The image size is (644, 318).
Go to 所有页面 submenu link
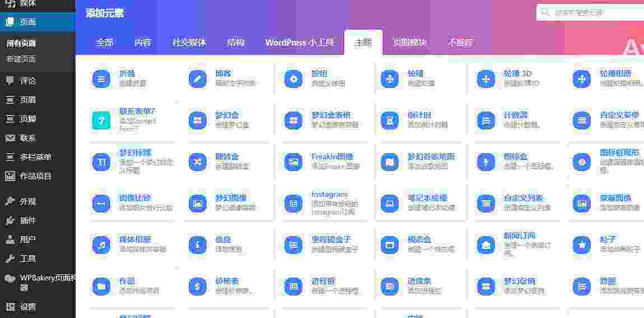(21, 43)
